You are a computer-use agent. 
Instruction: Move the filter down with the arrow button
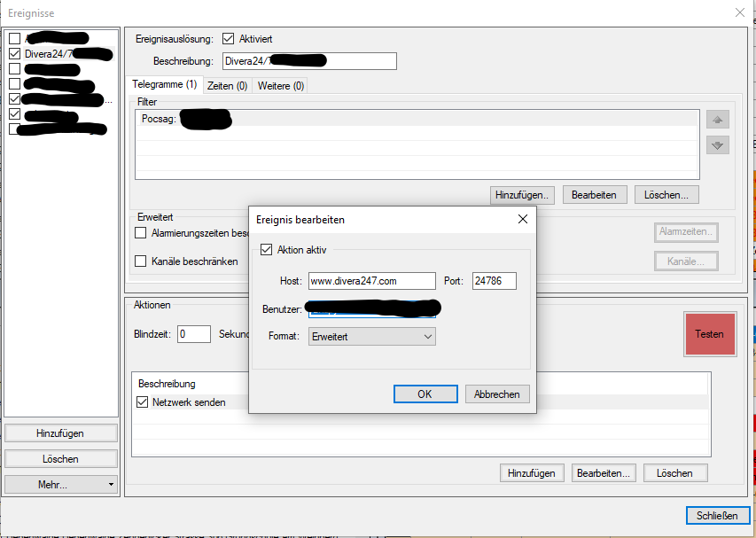pyautogui.click(x=717, y=145)
